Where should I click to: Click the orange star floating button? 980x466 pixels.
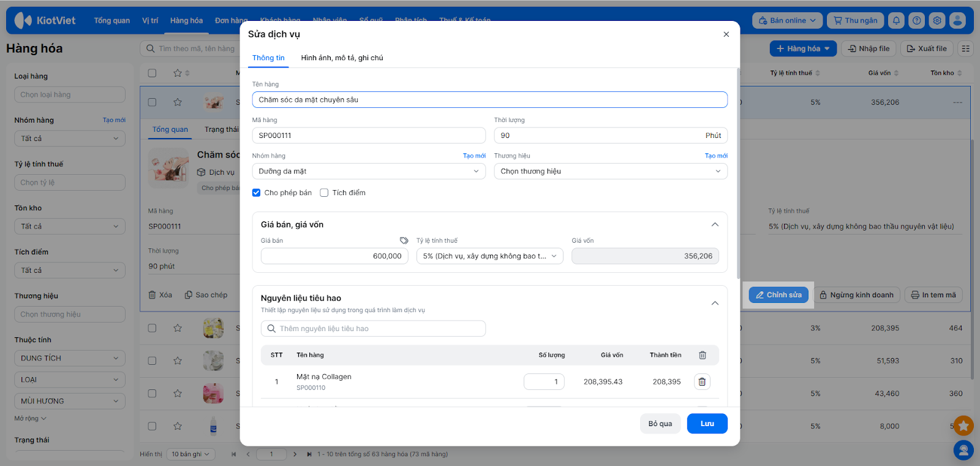point(963,425)
